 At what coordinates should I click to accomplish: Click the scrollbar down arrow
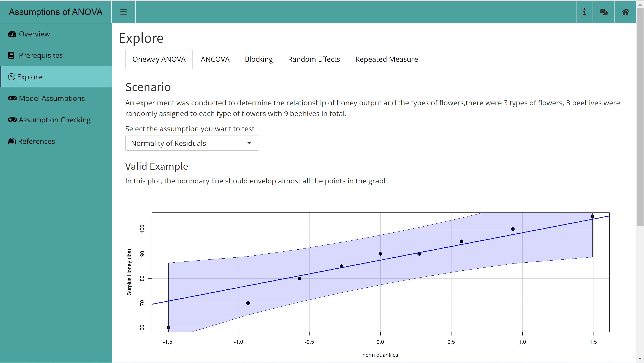[640, 359]
